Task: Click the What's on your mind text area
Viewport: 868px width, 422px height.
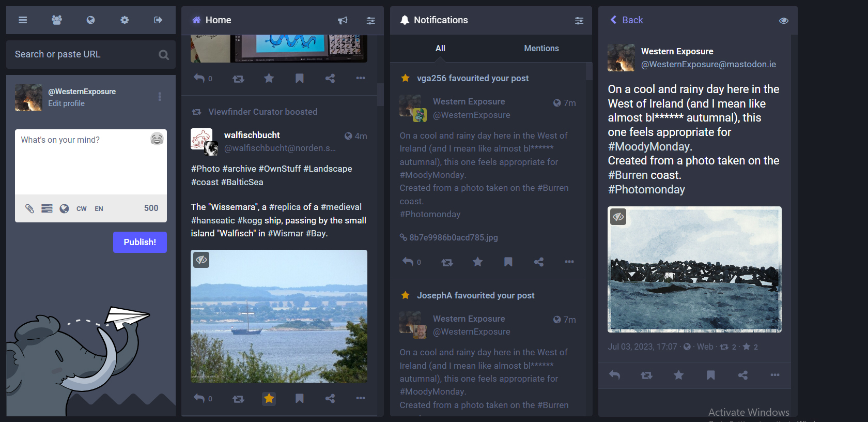Action: 91,162
